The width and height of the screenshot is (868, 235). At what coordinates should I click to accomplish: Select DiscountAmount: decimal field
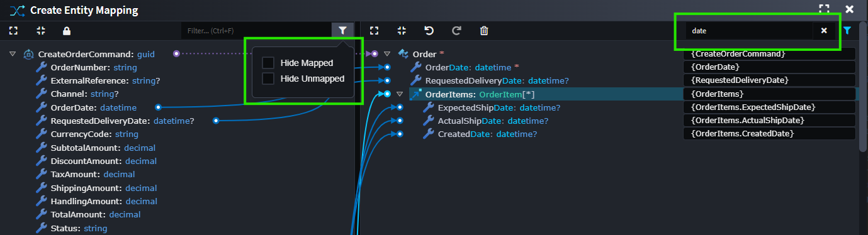(x=103, y=161)
